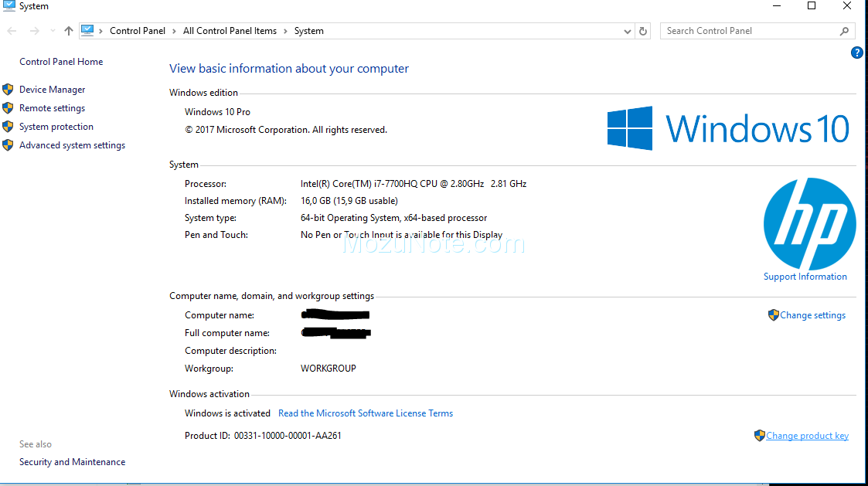The height and width of the screenshot is (486, 868).
Task: Click Change product key link
Action: (x=807, y=436)
